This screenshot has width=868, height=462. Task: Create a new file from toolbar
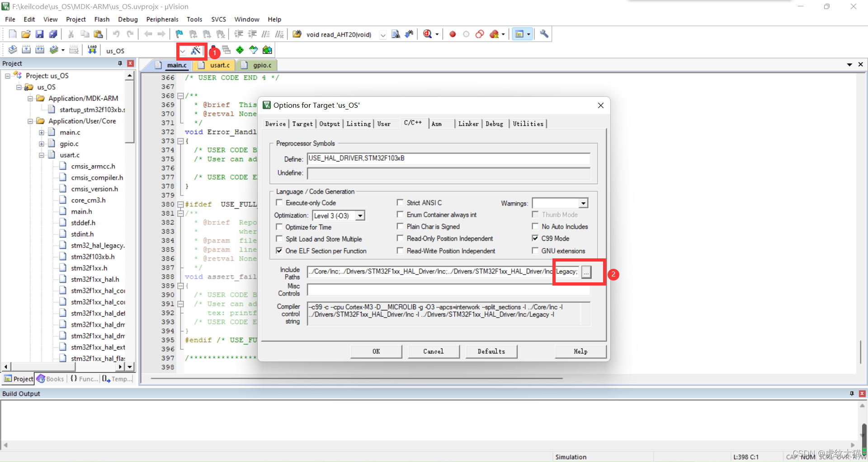13,34
